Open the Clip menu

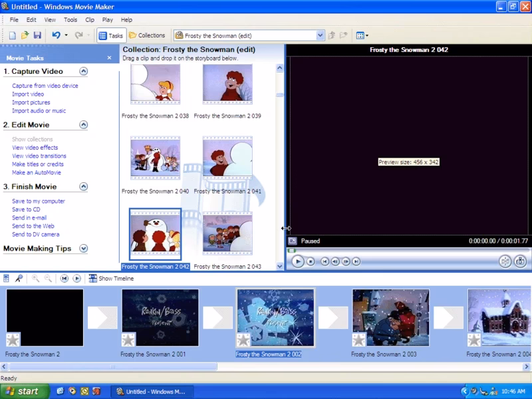pos(90,19)
